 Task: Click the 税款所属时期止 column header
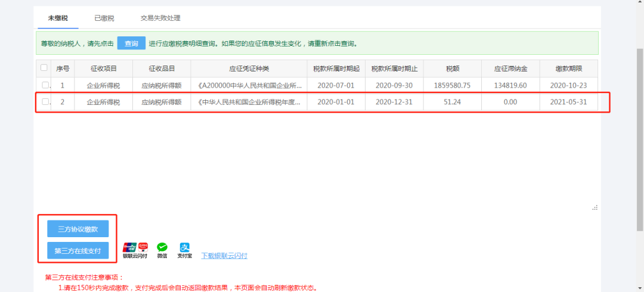395,69
